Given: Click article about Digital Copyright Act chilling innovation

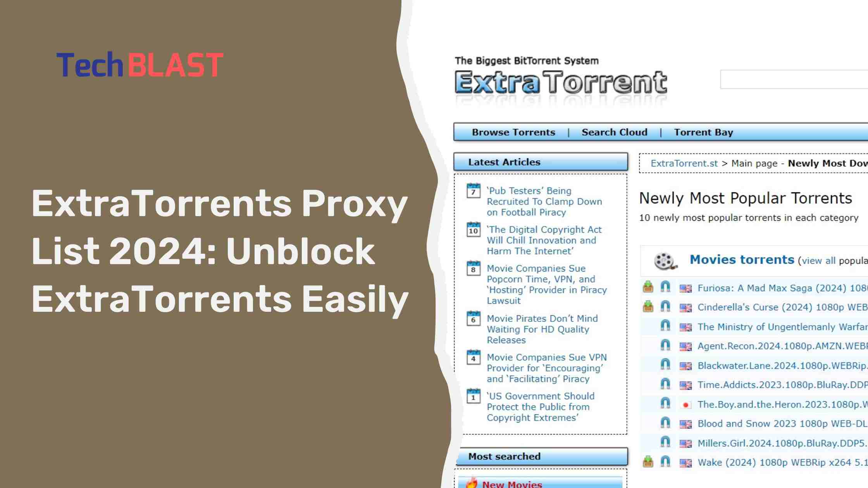Looking at the screenshot, I should coord(544,240).
